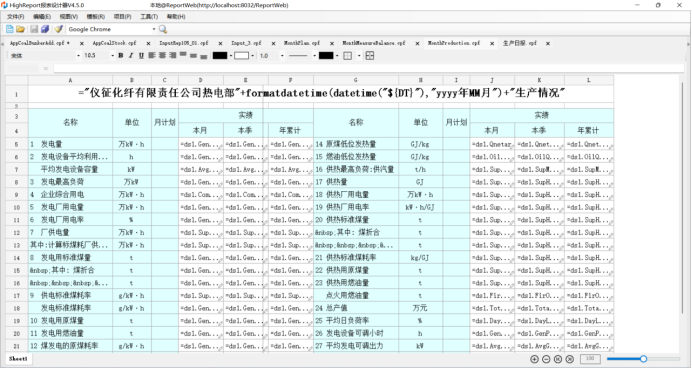
Task: Click the save disk icon
Action: tap(34, 29)
